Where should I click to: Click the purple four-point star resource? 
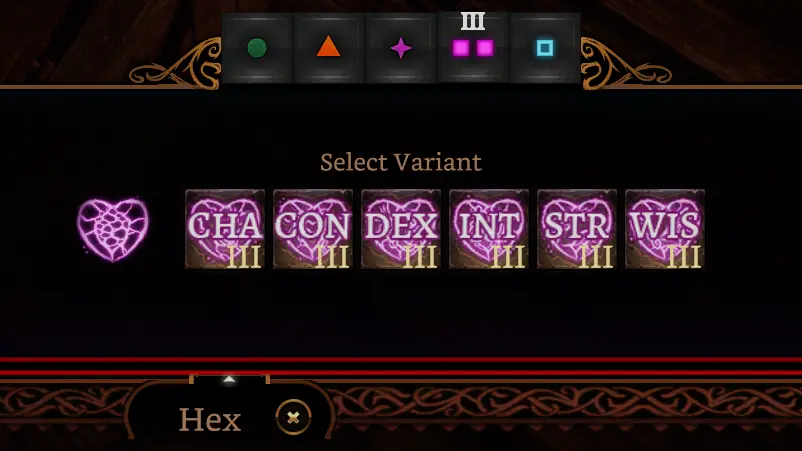[400, 48]
